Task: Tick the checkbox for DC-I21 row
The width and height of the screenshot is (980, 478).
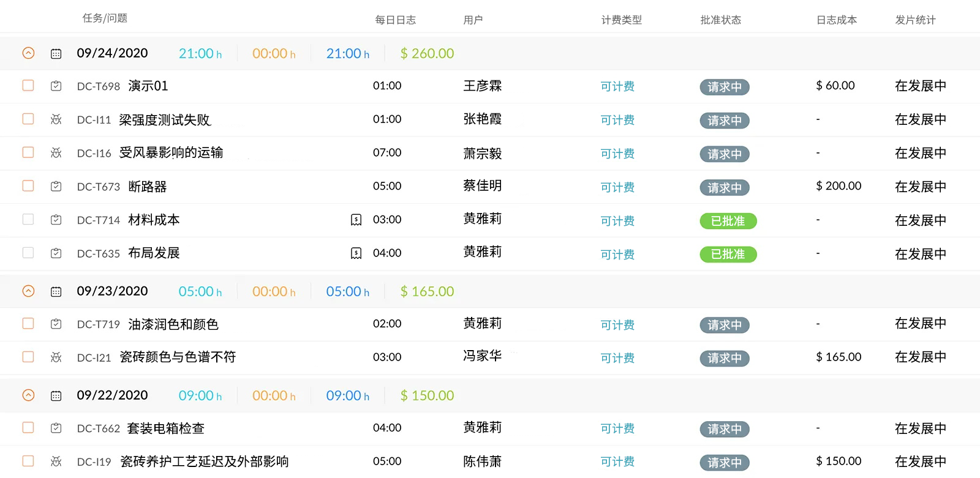Action: tap(28, 357)
